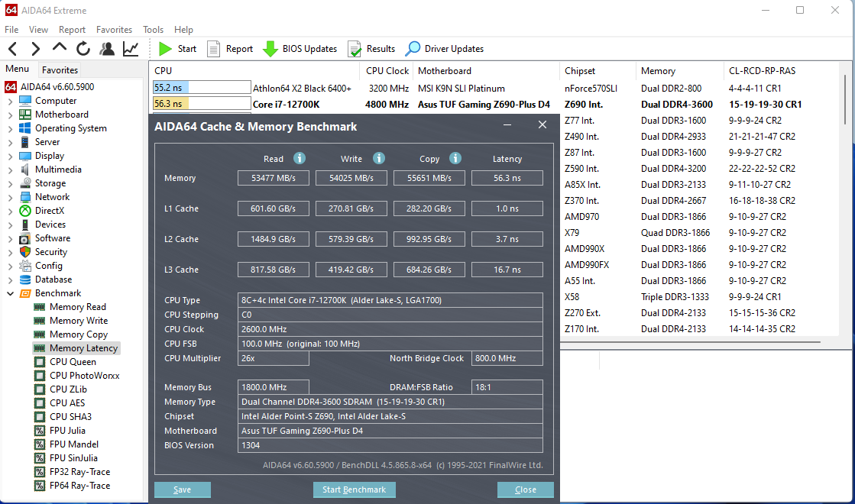This screenshot has width=855, height=504.
Task: Open the Tools menu
Action: tap(154, 30)
